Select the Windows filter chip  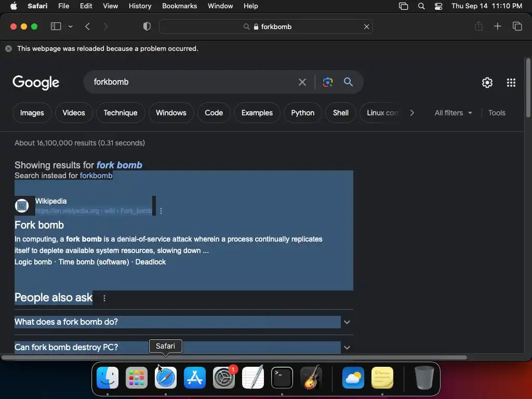(x=171, y=113)
